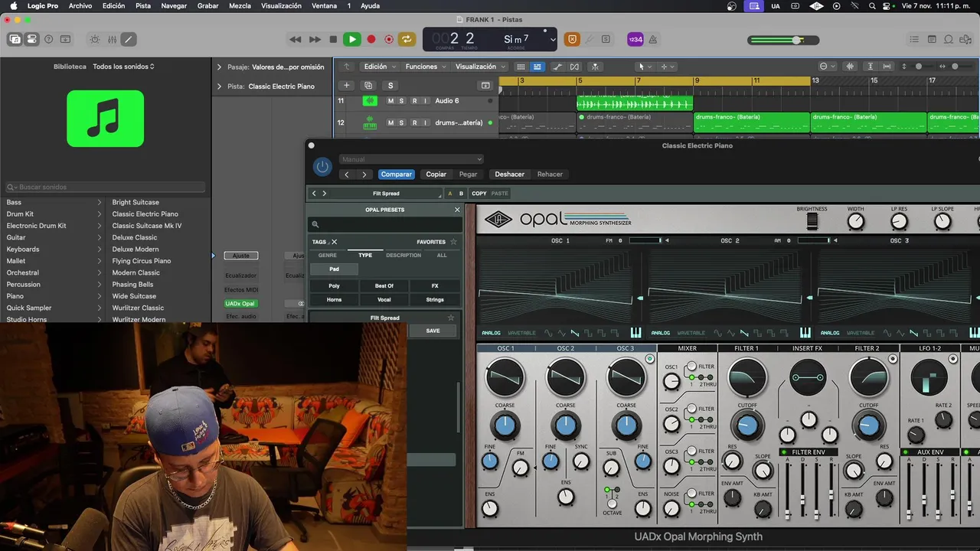
Task: Click the Comparar button
Action: 397,174
